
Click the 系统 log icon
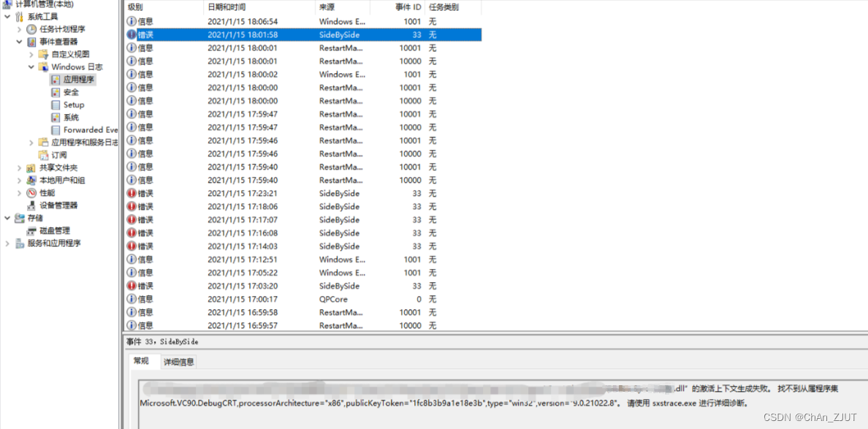[56, 118]
